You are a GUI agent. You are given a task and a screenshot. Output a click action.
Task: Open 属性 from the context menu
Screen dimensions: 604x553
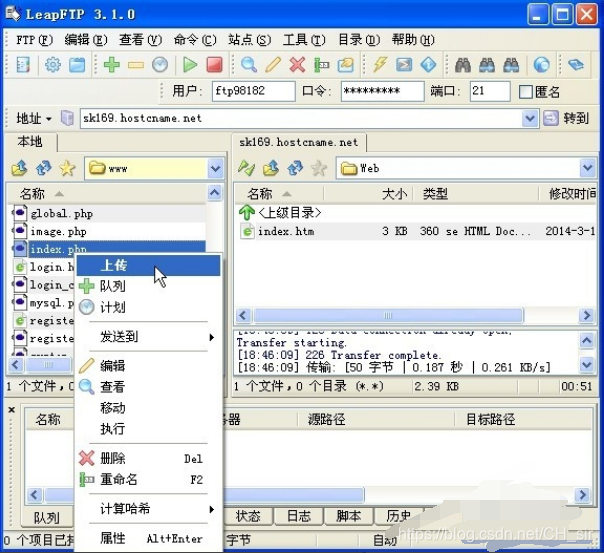[x=148, y=538]
